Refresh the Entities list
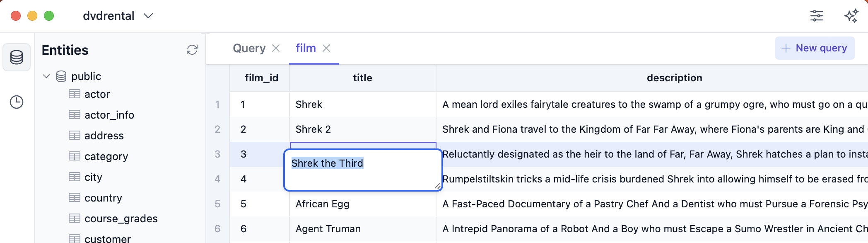Screen dimensions: 868x243 coord(192,50)
